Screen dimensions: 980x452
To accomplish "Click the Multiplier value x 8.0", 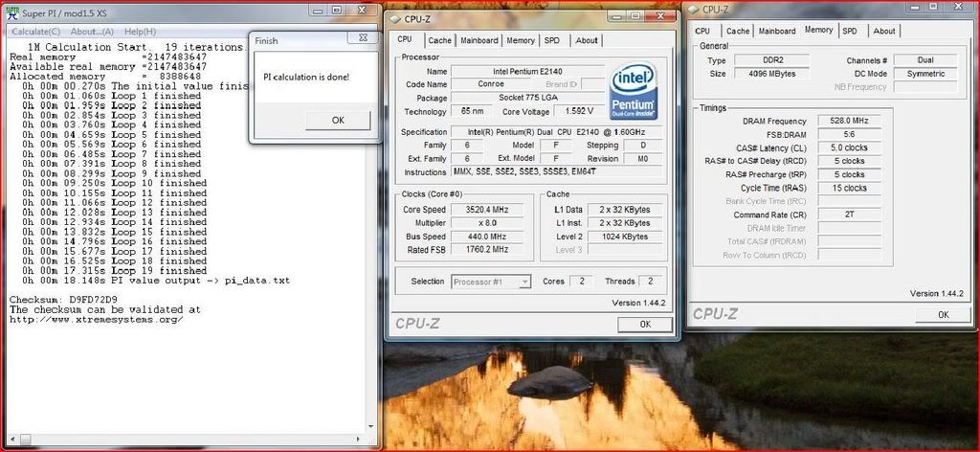I will [x=486, y=222].
